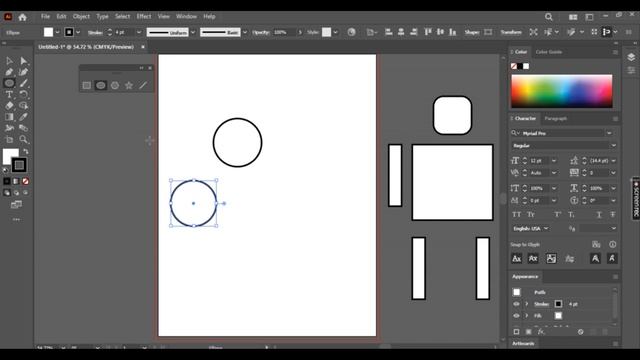Click the Home icon
The height and width of the screenshot is (360, 640).
click(22, 17)
